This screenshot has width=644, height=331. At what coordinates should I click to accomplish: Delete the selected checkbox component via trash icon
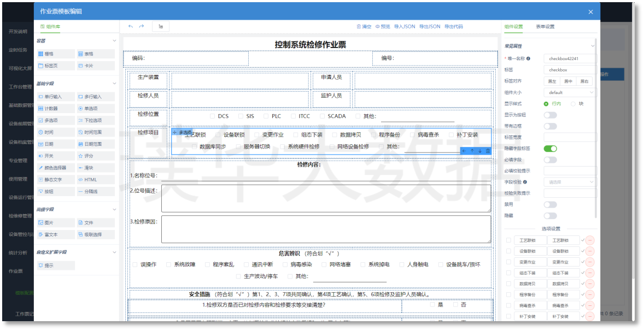tap(488, 151)
